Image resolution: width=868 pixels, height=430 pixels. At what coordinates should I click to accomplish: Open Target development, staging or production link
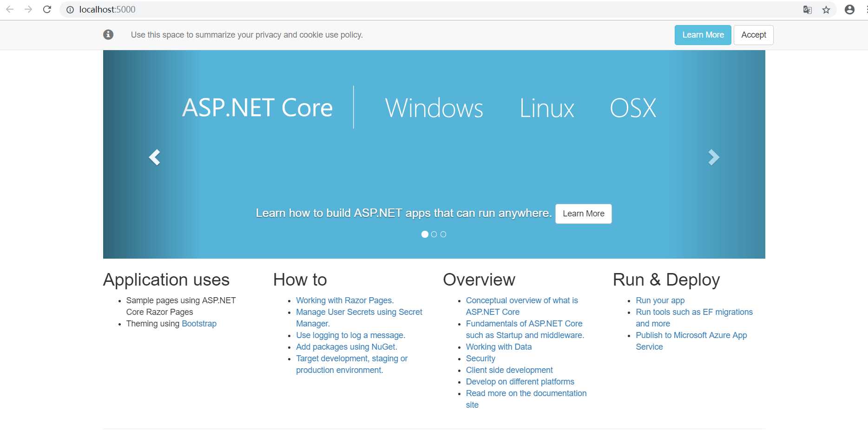coord(351,364)
